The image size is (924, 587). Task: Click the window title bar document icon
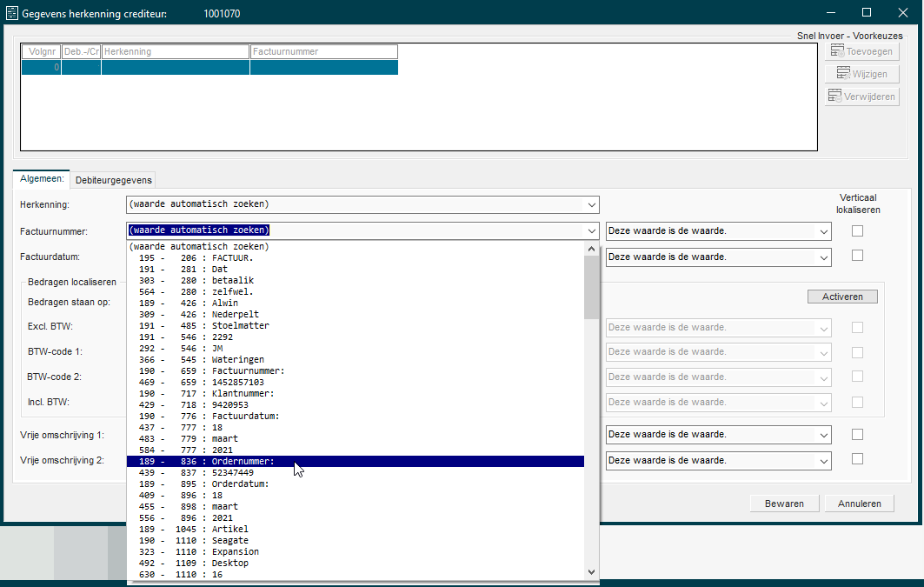(12, 13)
